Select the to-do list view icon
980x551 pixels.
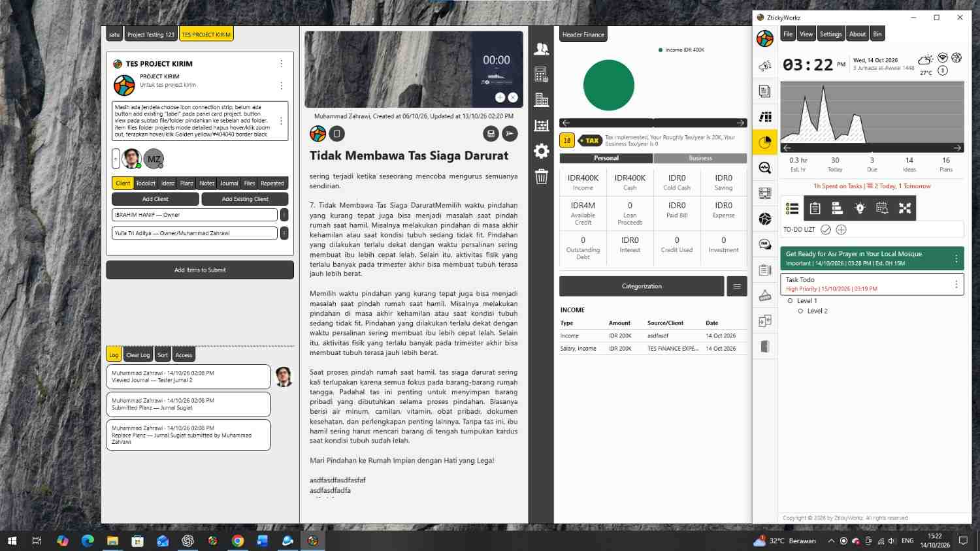click(x=792, y=208)
